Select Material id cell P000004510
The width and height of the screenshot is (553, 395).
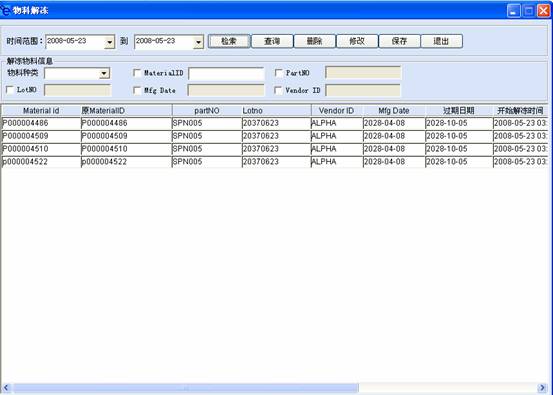(x=41, y=149)
